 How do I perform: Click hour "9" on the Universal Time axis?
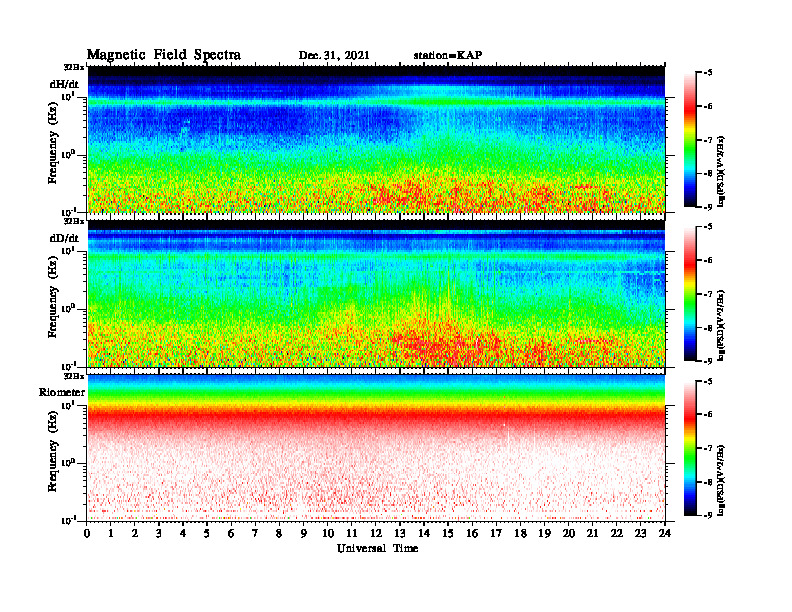click(304, 534)
